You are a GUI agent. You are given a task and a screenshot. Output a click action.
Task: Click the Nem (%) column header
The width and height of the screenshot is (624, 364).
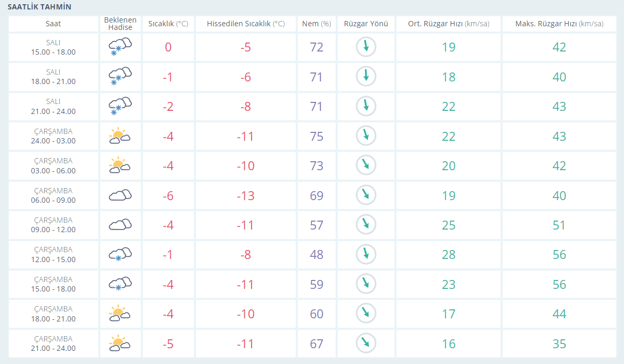pos(316,24)
